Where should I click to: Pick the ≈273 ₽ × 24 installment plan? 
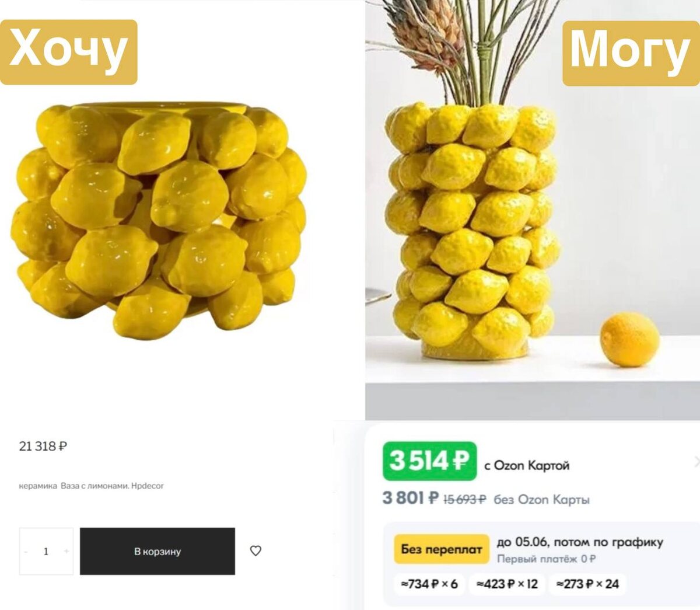click(587, 584)
